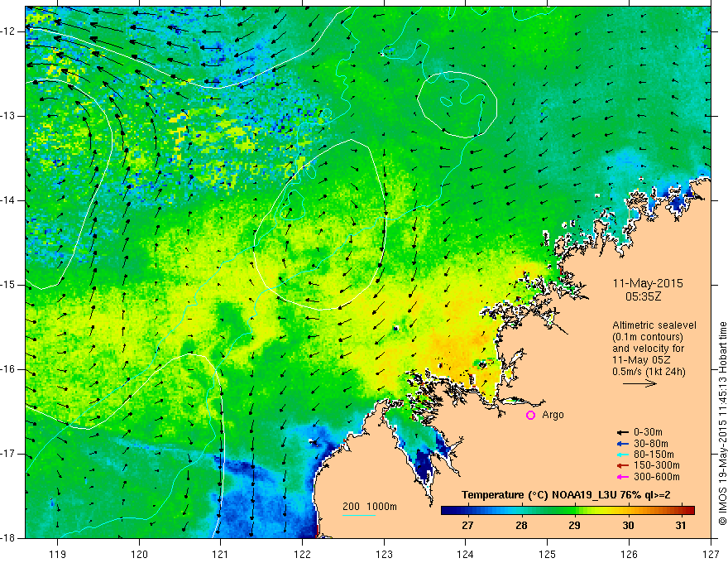Image resolution: width=728 pixels, height=563 pixels.
Task: Click the longitude axis label 122
Action: click(302, 554)
